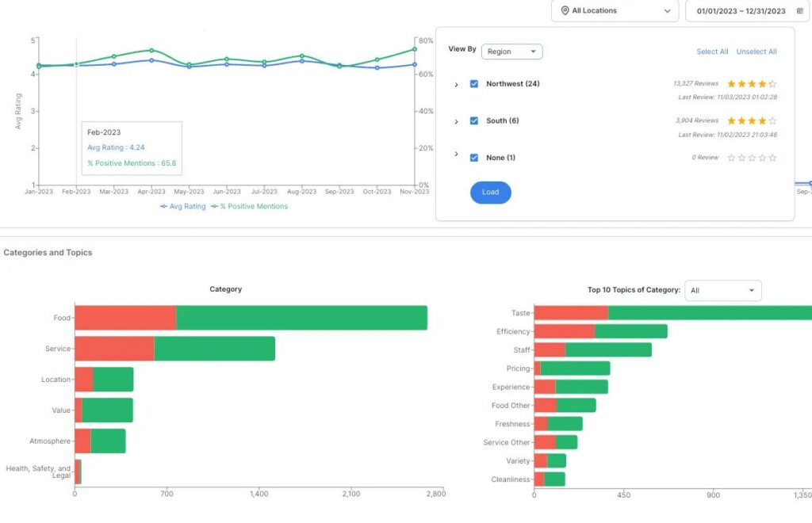
Task: Select the green segment of the Staff bar
Action: 608,349
